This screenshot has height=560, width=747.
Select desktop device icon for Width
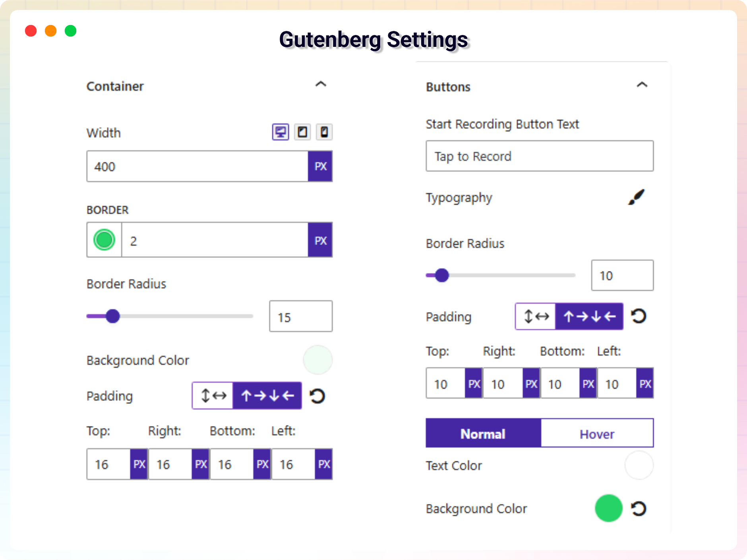tap(281, 132)
